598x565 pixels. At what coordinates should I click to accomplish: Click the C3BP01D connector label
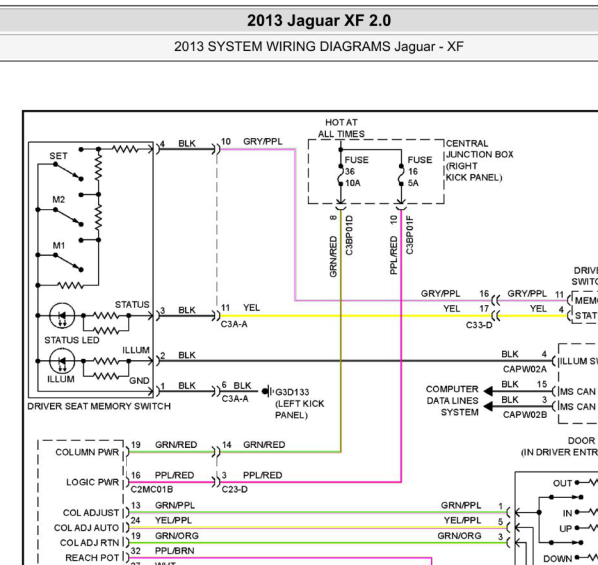point(349,235)
